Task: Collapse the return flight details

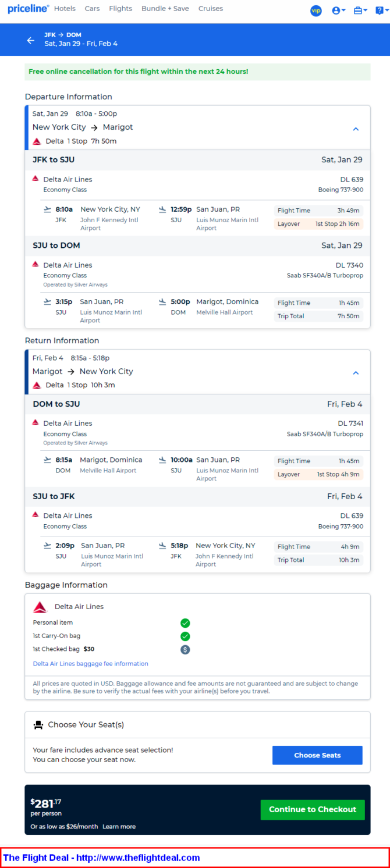Action: [356, 373]
